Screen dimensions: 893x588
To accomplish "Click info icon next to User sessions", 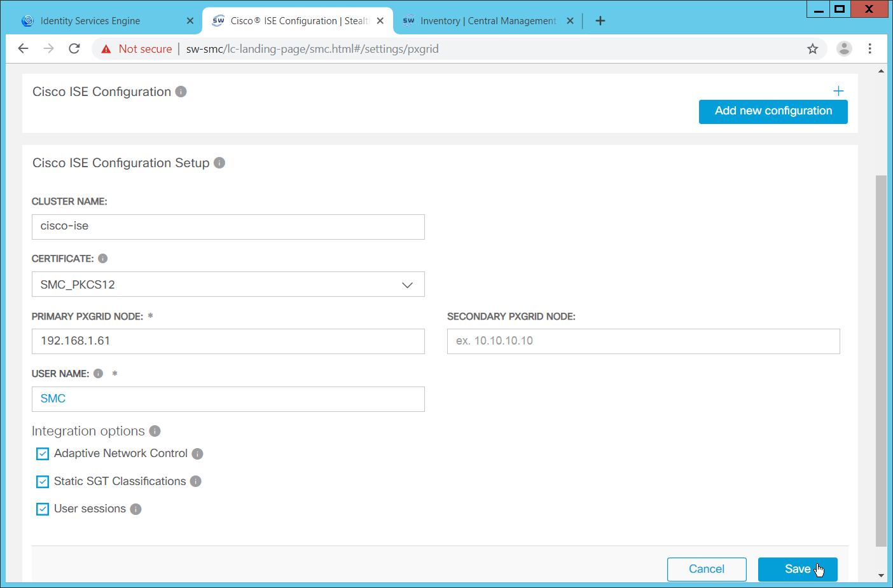I will (135, 509).
